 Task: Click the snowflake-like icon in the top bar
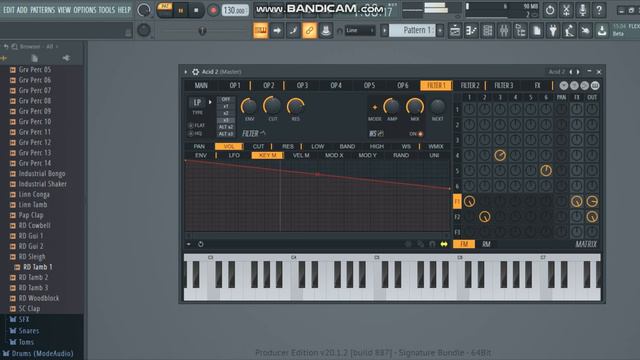(566, 10)
